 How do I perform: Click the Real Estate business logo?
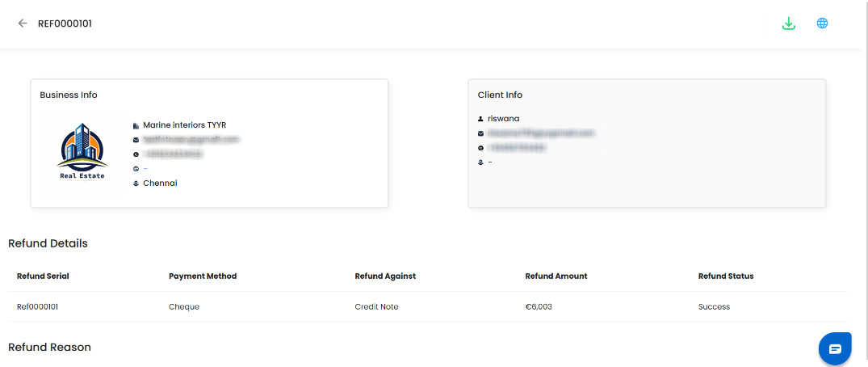pyautogui.click(x=82, y=151)
